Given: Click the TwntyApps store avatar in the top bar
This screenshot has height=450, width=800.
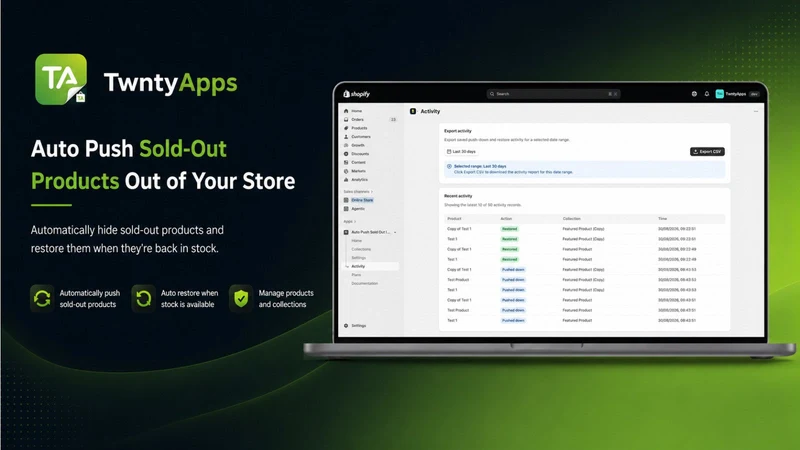Looking at the screenshot, I should pyautogui.click(x=719, y=94).
